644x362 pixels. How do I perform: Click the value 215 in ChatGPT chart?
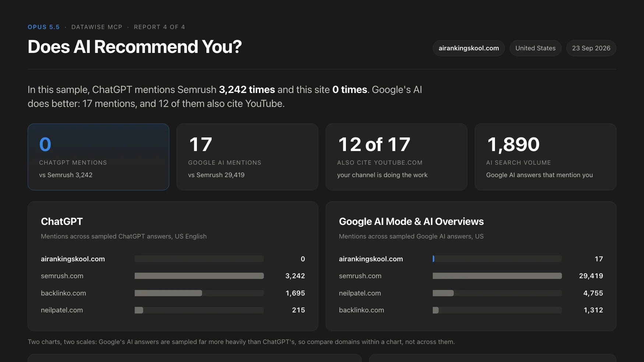tap(298, 310)
